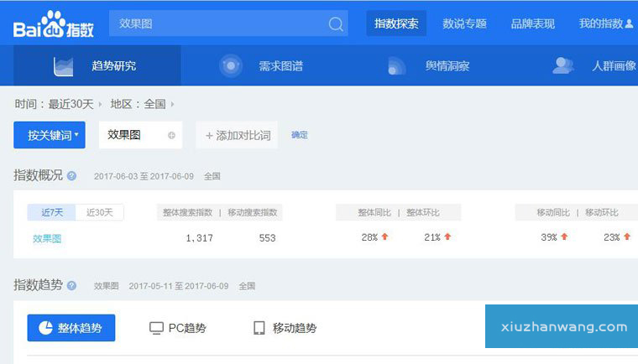Switch to 近7天 time range
Screen dimensions: 638x364
point(52,213)
